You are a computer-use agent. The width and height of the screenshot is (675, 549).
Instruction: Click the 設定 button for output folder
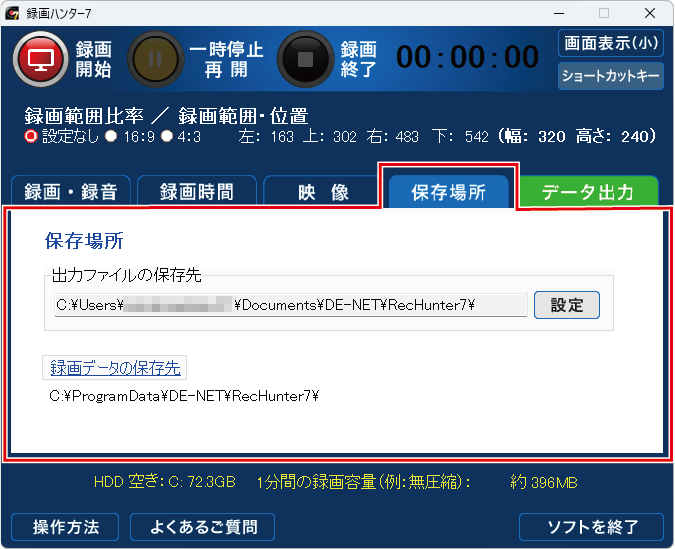click(567, 305)
